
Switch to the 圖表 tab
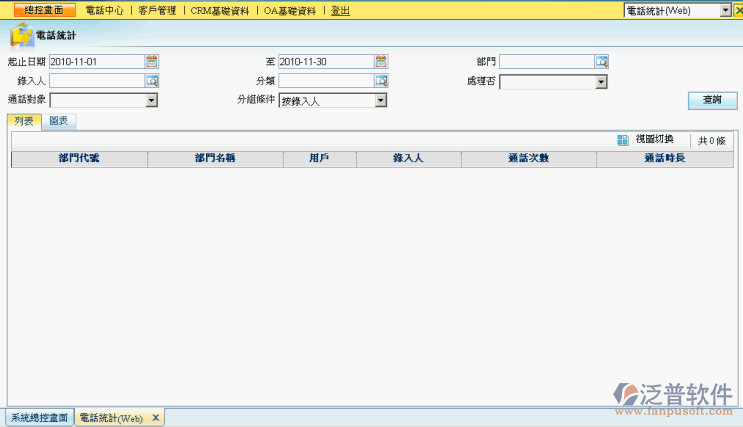[x=59, y=121]
